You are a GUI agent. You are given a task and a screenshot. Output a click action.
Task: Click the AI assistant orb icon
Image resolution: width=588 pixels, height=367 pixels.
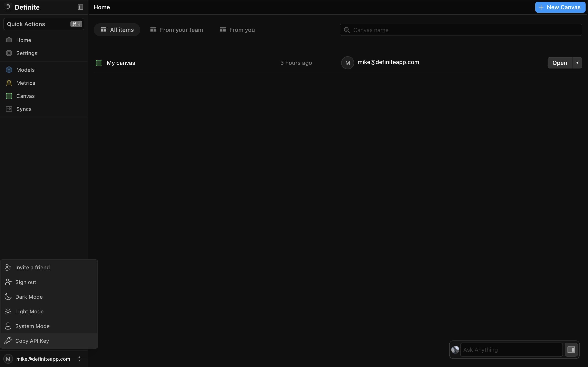455,349
